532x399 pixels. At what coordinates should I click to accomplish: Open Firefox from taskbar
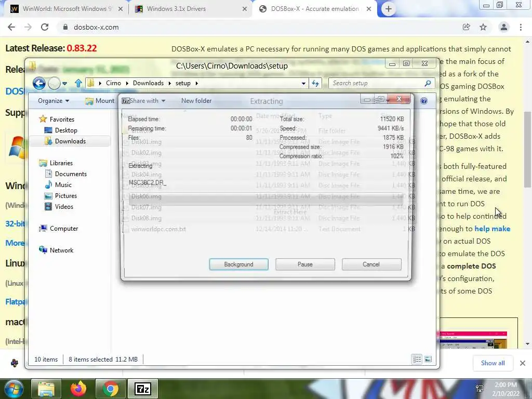[78, 389]
